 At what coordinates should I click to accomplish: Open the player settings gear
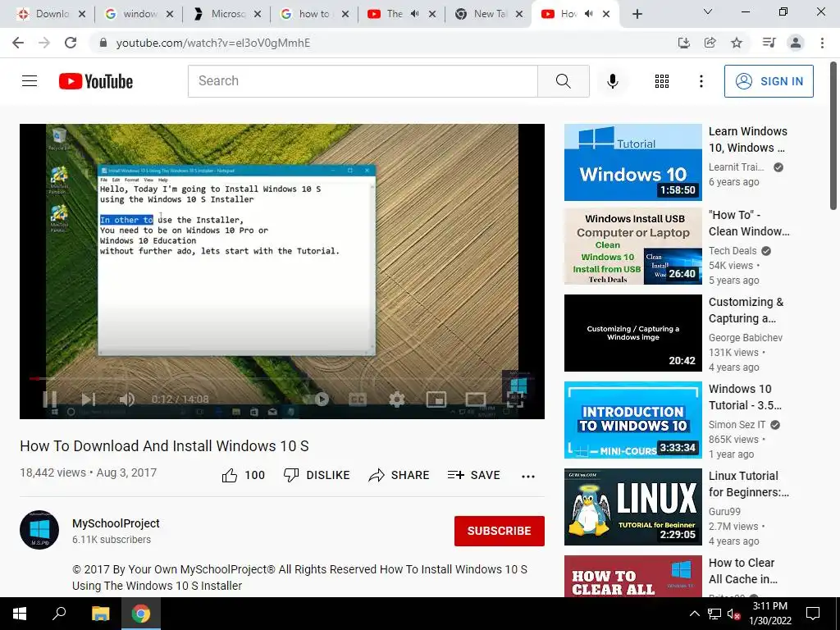(396, 399)
